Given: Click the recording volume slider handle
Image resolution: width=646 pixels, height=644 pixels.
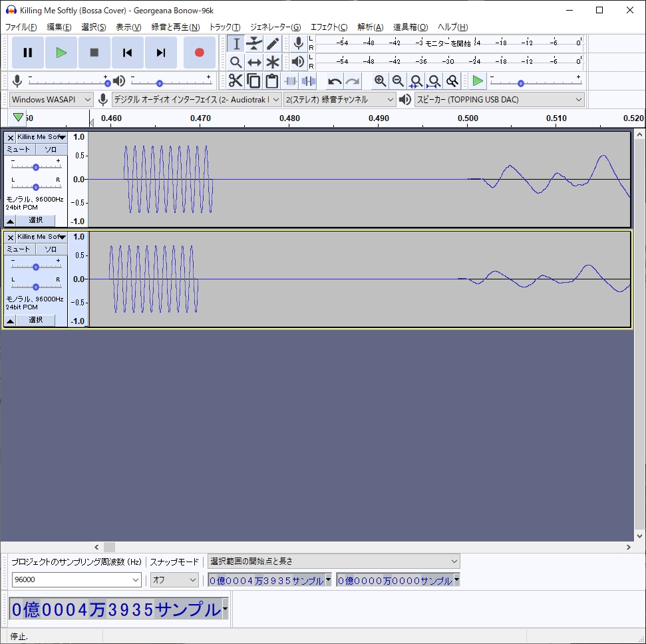Looking at the screenshot, I should point(108,83).
